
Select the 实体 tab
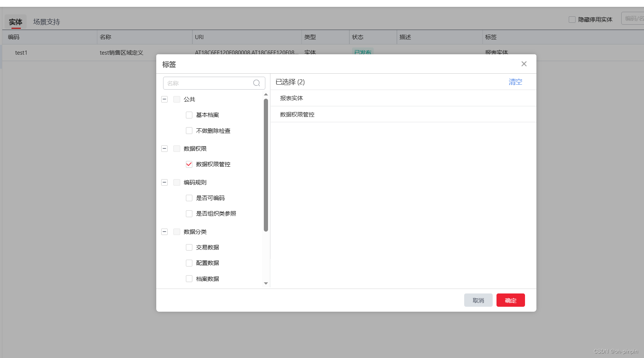tap(15, 22)
